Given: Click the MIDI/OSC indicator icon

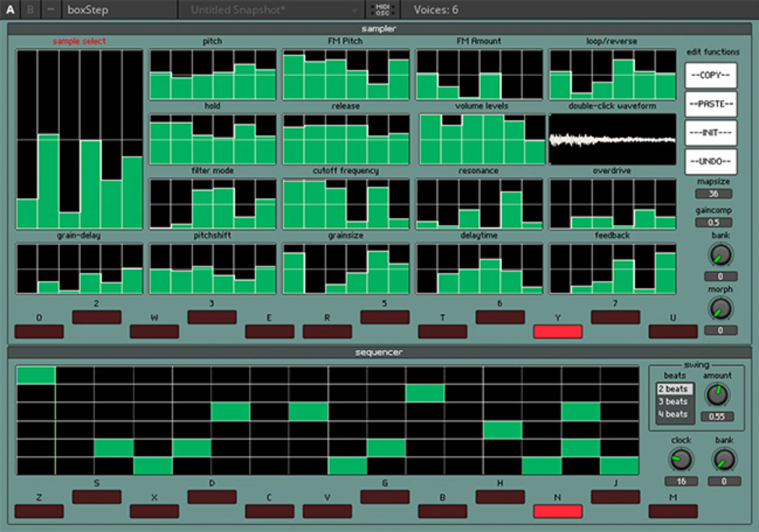Looking at the screenshot, I should tap(382, 10).
